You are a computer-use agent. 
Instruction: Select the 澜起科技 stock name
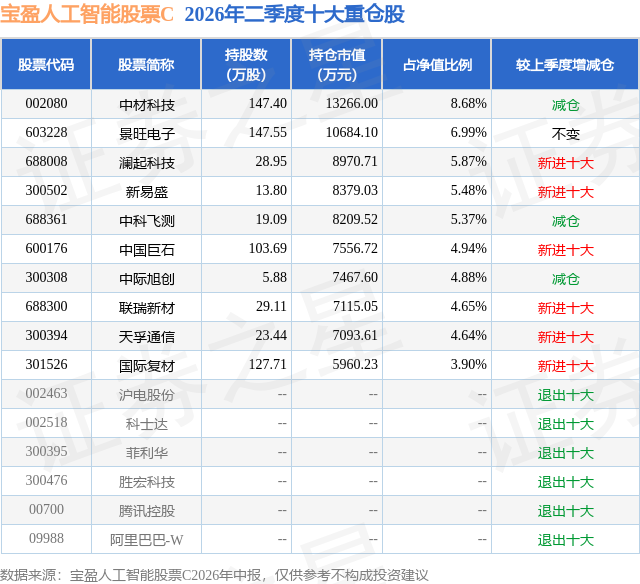(147, 162)
